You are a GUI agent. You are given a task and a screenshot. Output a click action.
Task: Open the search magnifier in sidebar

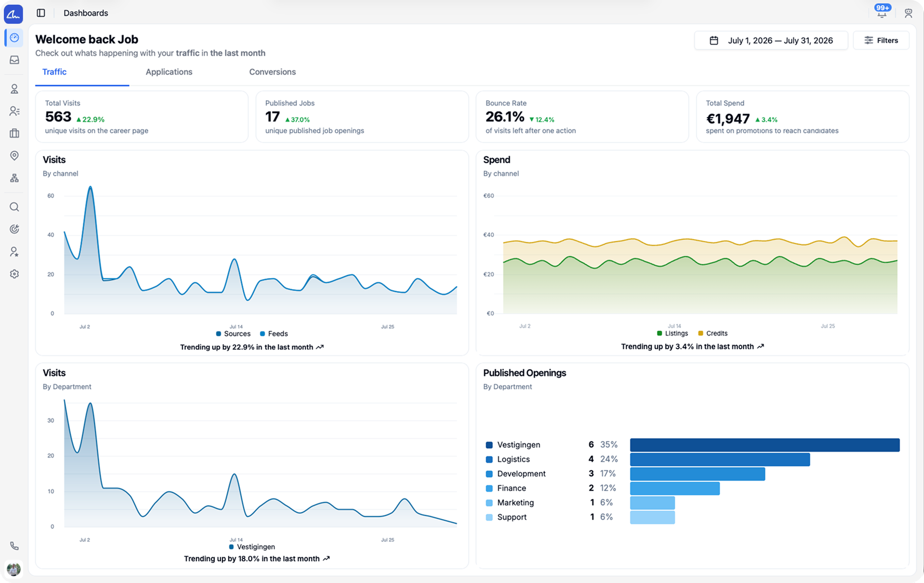pyautogui.click(x=14, y=207)
